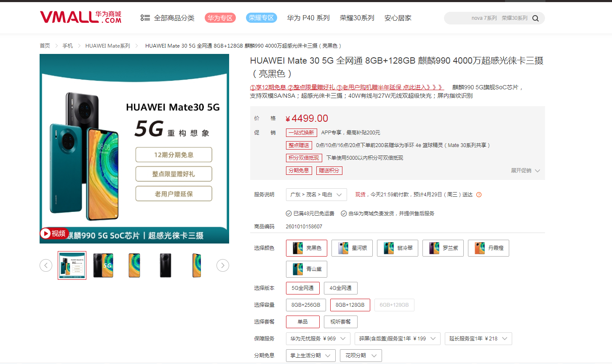Click the ¥4499.00 price text
Screen dimensions: 612x364
tap(307, 118)
